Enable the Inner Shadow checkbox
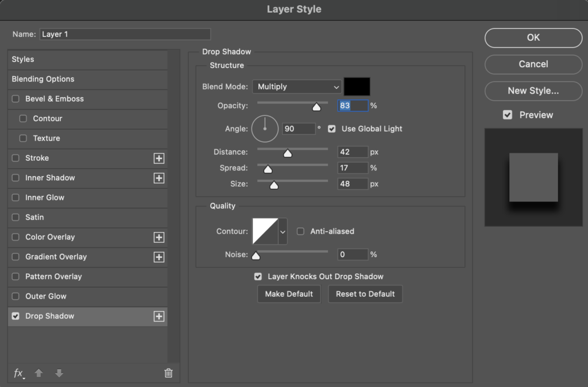Image resolution: width=588 pixels, height=387 pixels. click(16, 178)
